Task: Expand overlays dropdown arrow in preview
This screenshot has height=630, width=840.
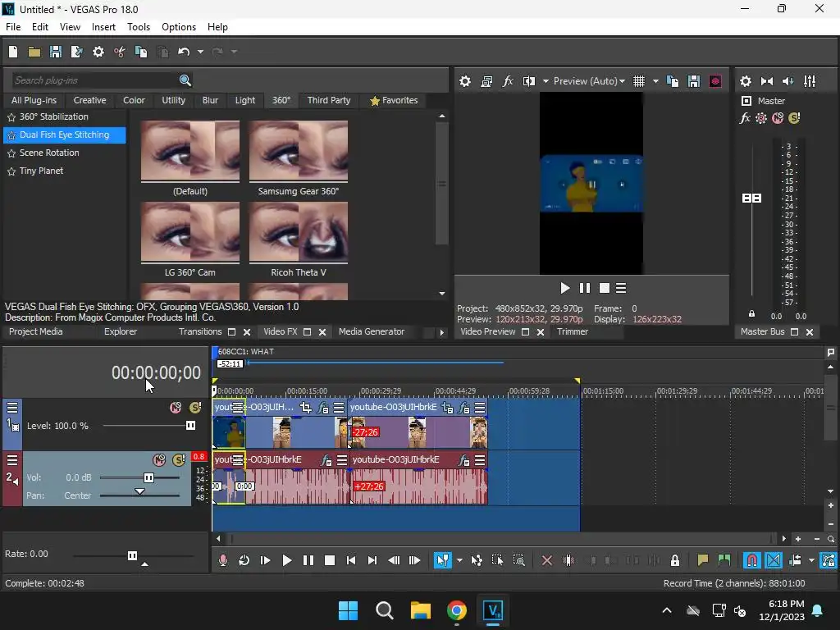Action: coord(655,81)
